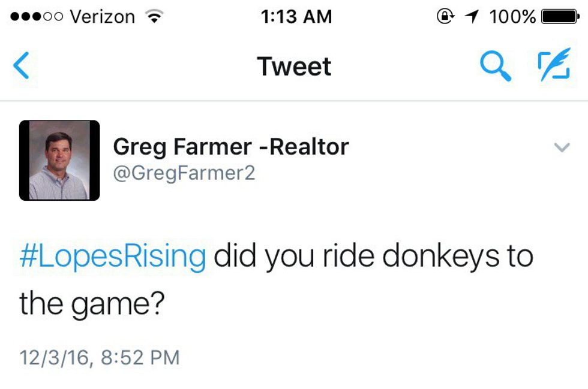This screenshot has width=588, height=389.
Task: Tap the @GregFarmer2 handle
Action: point(184,173)
